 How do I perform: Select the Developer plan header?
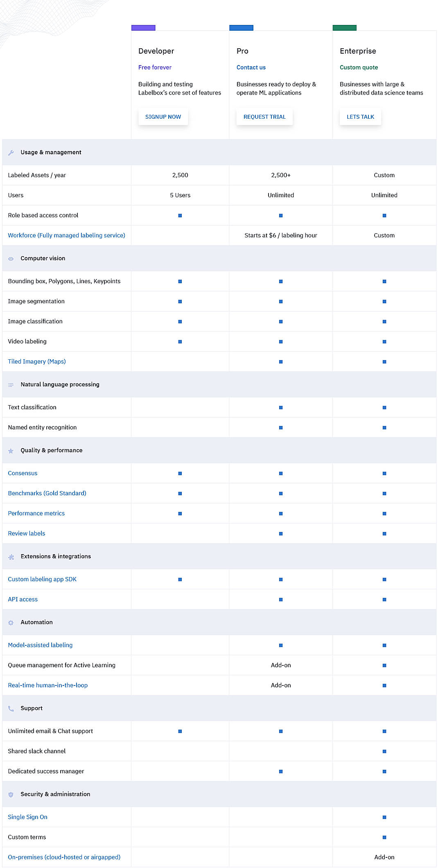(x=156, y=51)
